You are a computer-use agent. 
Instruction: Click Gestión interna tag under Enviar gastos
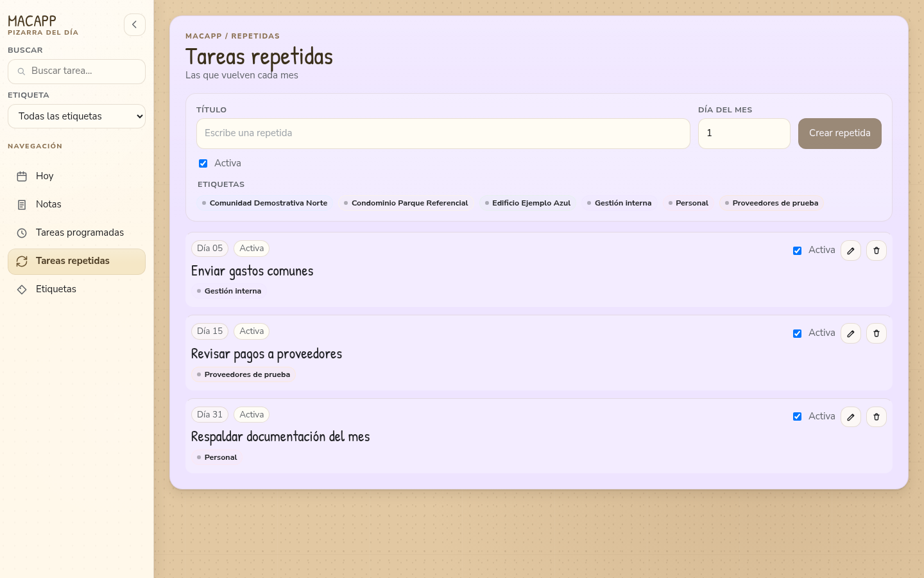(229, 291)
